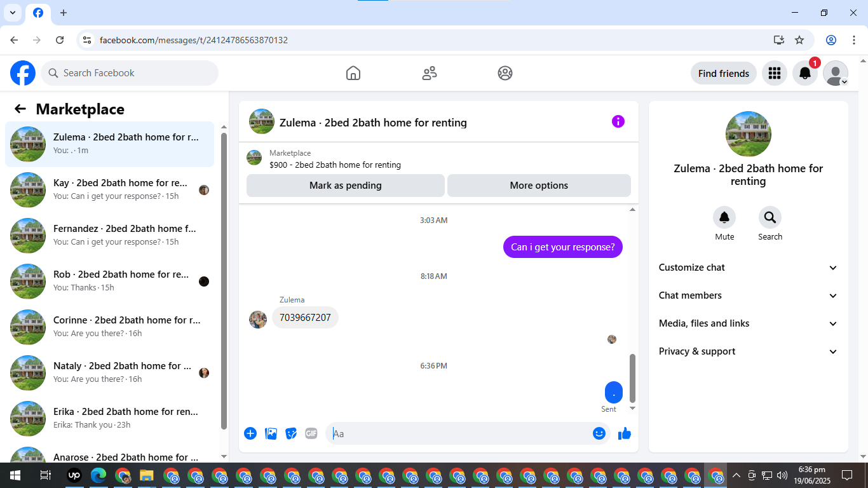Open the Home feed icon
This screenshot has width=868, height=488.
coord(353,73)
